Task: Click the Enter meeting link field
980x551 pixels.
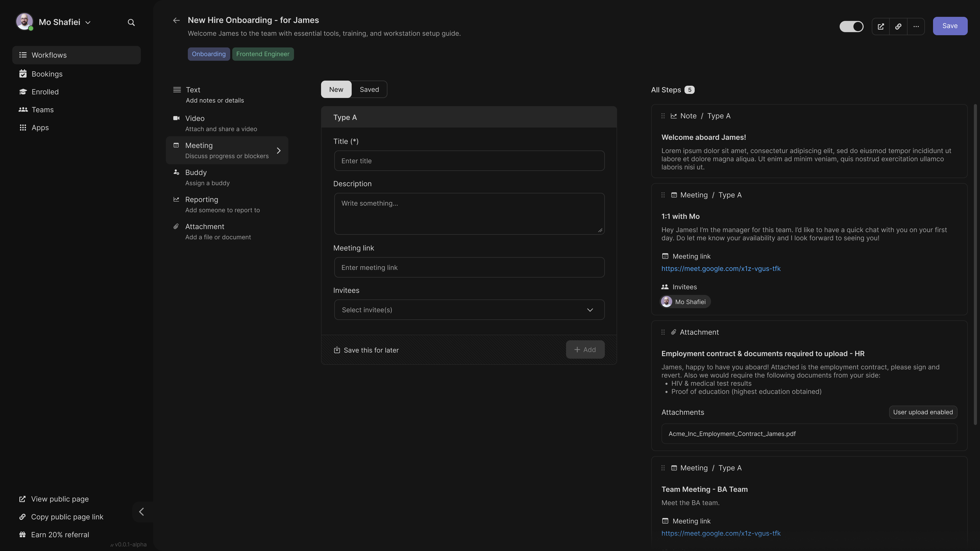Action: [x=469, y=267]
